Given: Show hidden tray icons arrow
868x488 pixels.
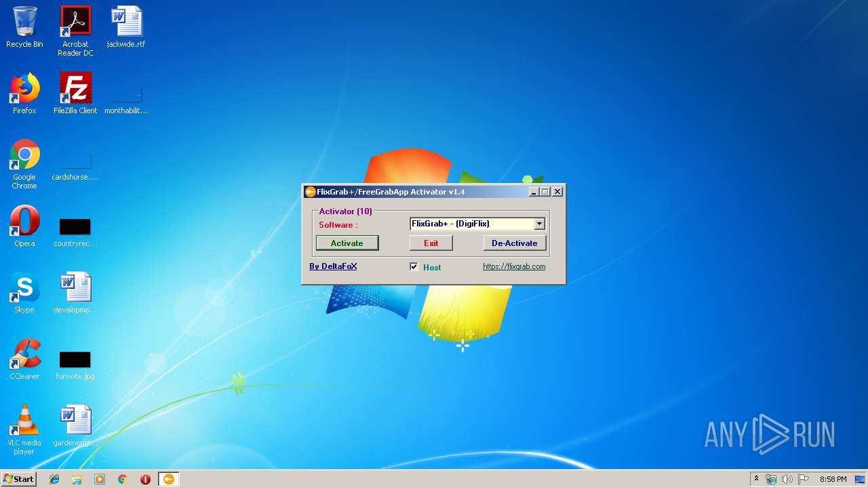Looking at the screenshot, I should [756, 479].
